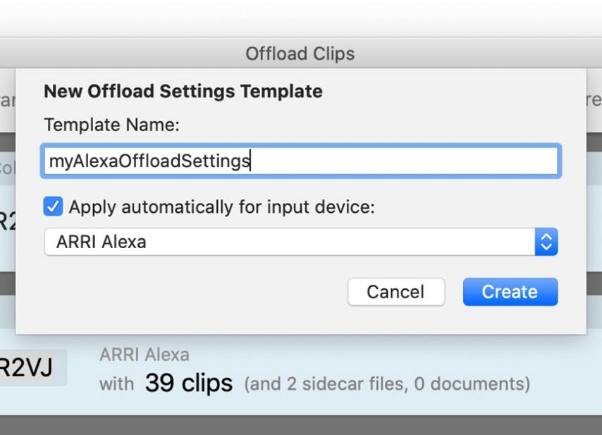Click the cut-off 're' text at right edge
The width and height of the screenshot is (602, 435).
pyautogui.click(x=594, y=100)
